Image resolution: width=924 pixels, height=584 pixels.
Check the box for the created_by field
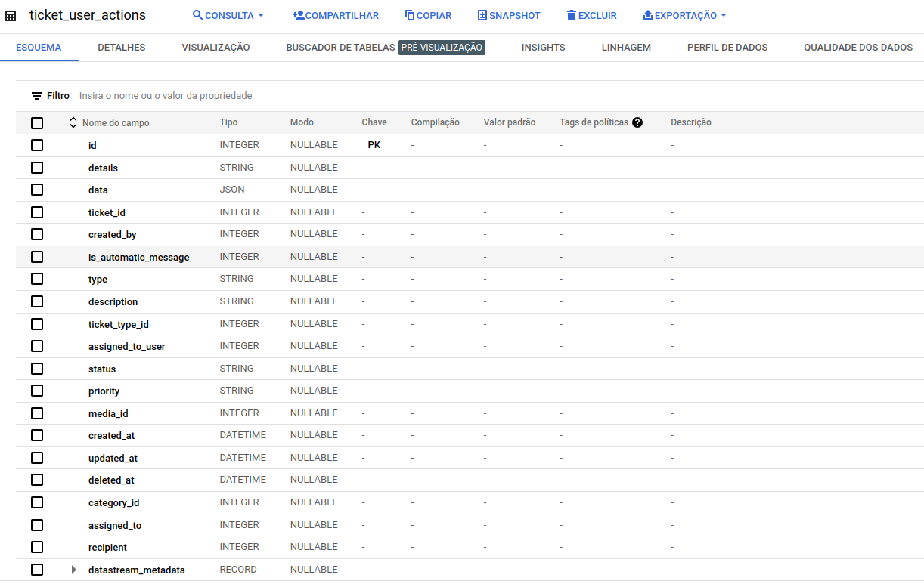pyautogui.click(x=37, y=234)
